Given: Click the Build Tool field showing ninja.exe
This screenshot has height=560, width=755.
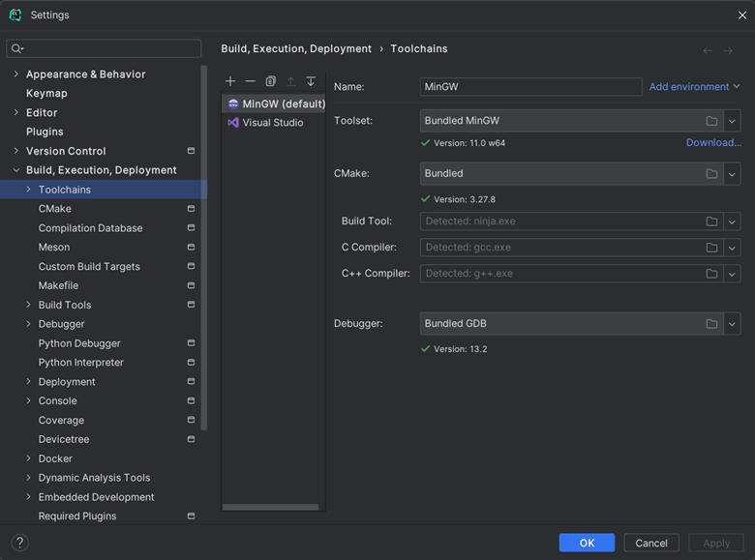Looking at the screenshot, I should point(571,221).
